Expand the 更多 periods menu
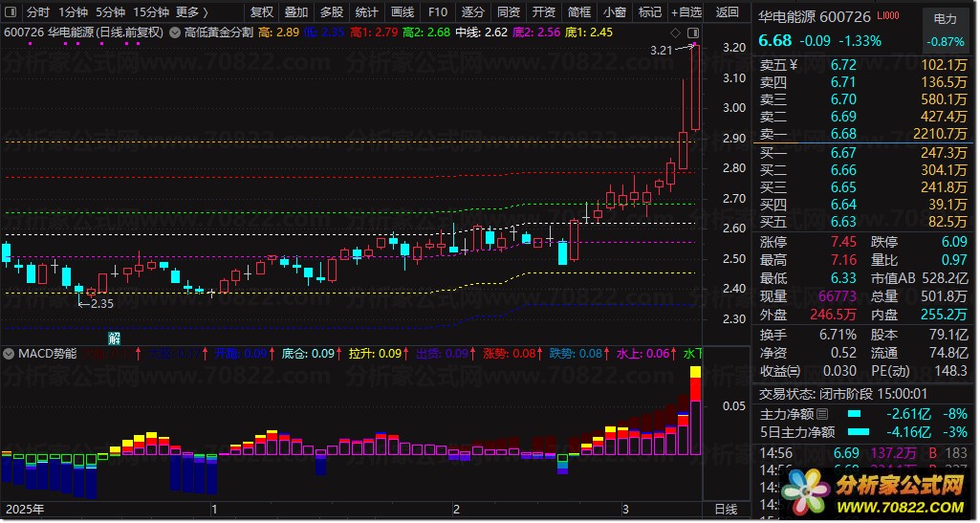Screen dimensions: 980x523 click(x=192, y=11)
